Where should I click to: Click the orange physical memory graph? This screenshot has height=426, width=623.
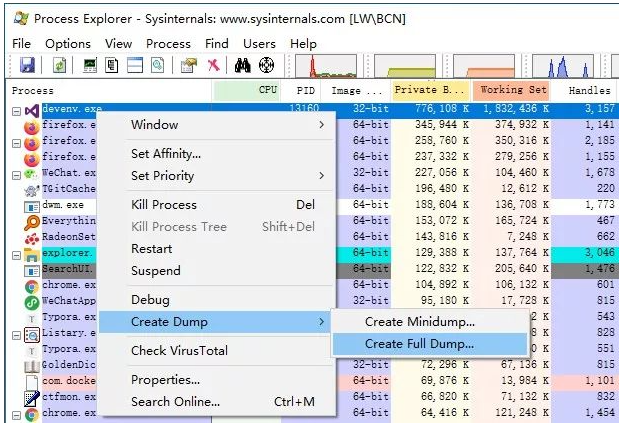tap(484, 66)
